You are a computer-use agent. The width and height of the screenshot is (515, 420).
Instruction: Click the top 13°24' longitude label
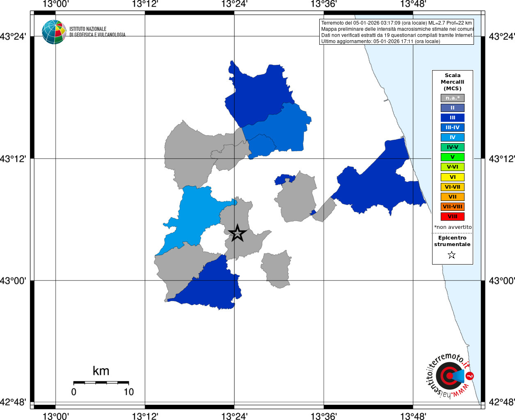point(234,4)
